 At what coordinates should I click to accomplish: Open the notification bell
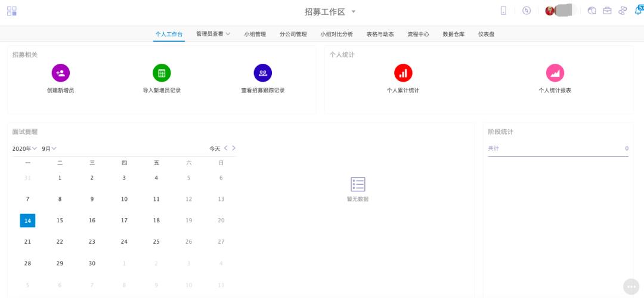638,10
